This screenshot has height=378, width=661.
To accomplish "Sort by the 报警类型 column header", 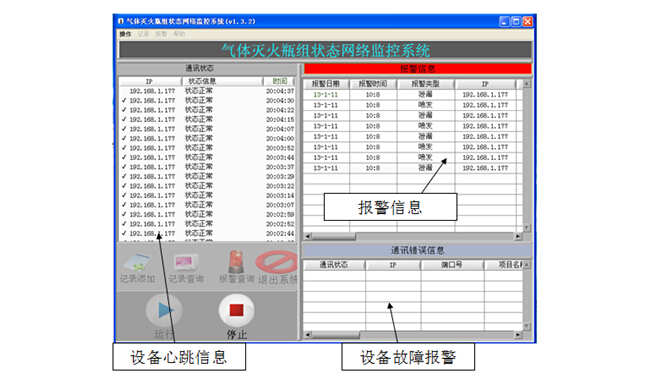I will 425,84.
